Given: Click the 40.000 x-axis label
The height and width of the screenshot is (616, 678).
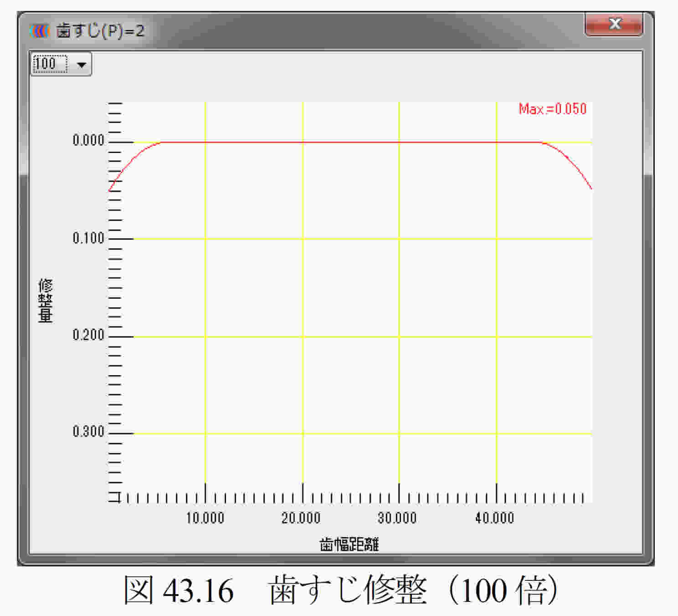Looking at the screenshot, I should click(x=494, y=518).
